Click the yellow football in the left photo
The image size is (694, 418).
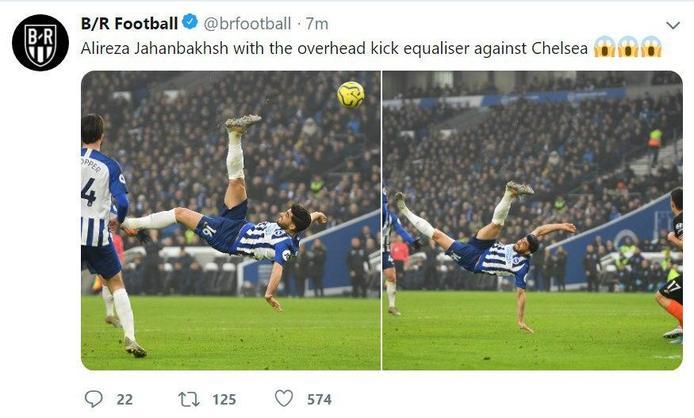[350, 94]
